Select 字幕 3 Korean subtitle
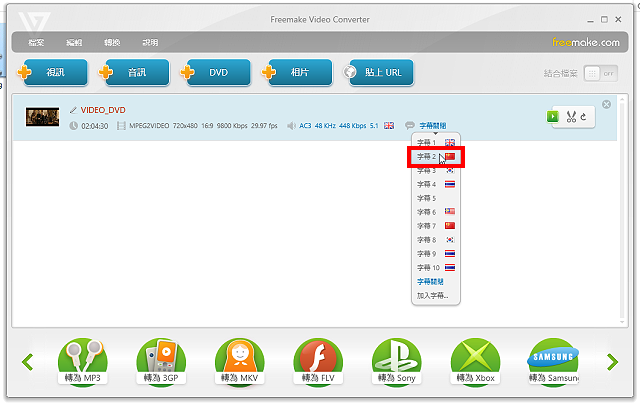The height and width of the screenshot is (405, 640). click(436, 170)
